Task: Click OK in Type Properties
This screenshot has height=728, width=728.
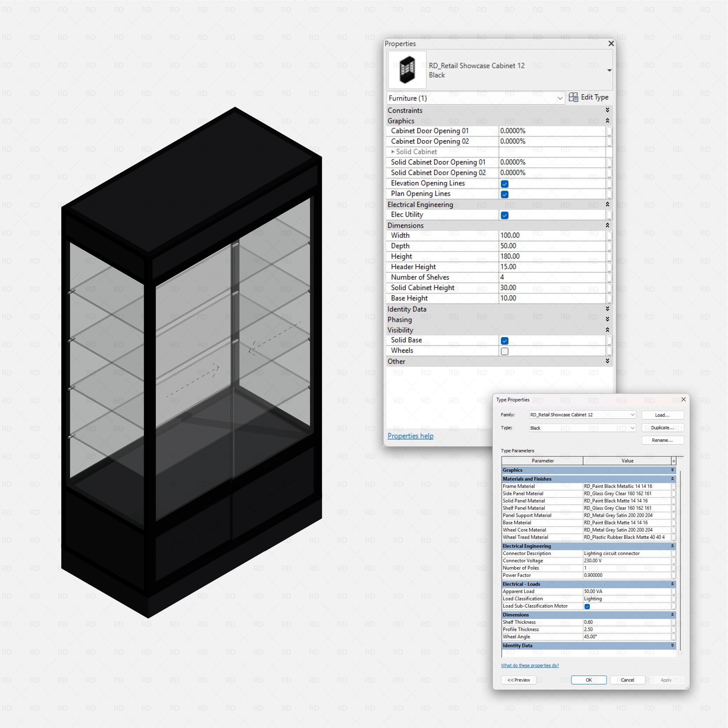Action: point(589,680)
